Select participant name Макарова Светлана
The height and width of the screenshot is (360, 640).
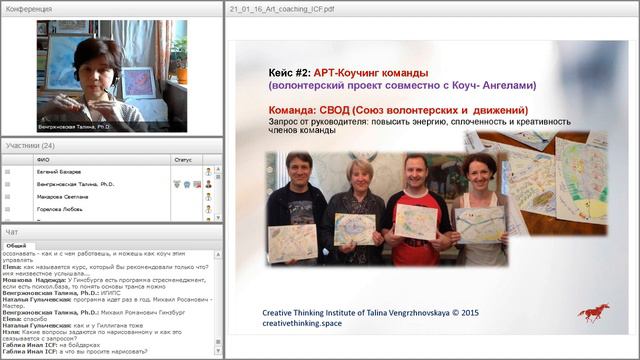point(62,197)
